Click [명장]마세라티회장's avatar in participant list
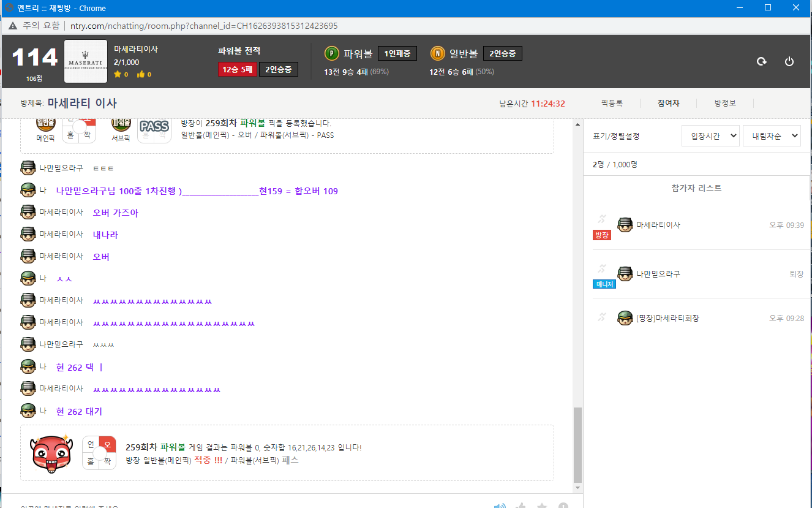Image resolution: width=812 pixels, height=508 pixels. coord(625,318)
